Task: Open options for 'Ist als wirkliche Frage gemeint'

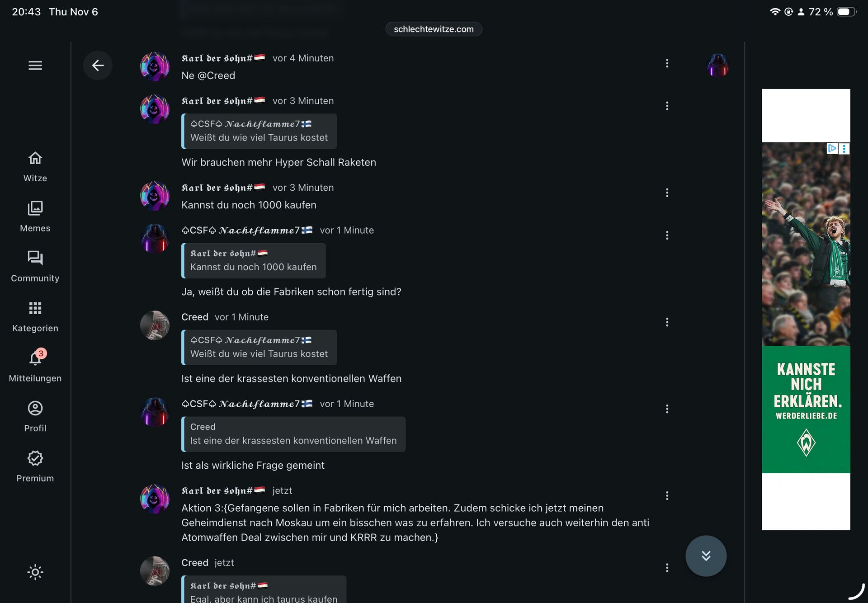Action: (x=667, y=409)
